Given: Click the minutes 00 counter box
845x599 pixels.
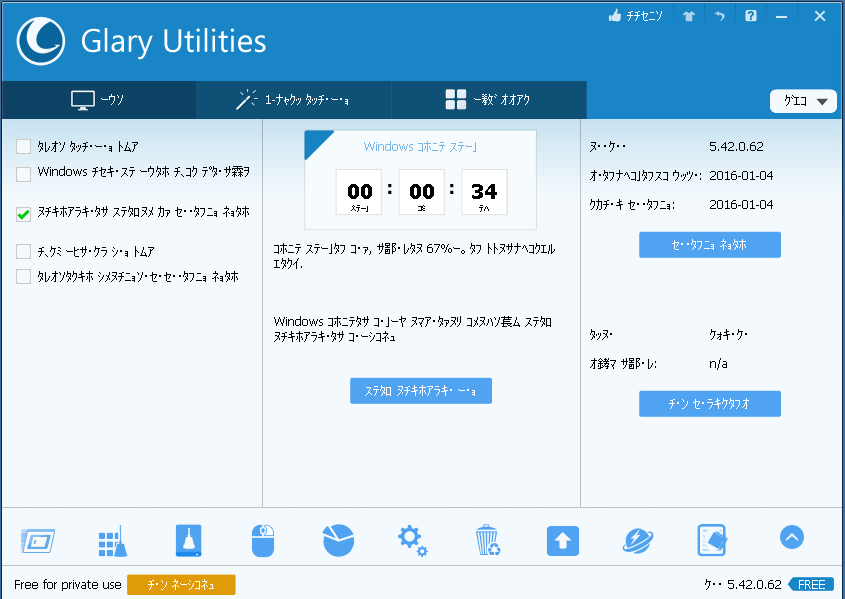Looking at the screenshot, I should (421, 192).
